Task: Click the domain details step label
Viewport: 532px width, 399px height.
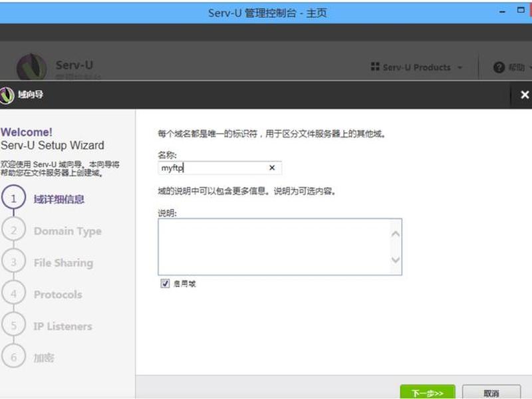Action: [59, 199]
